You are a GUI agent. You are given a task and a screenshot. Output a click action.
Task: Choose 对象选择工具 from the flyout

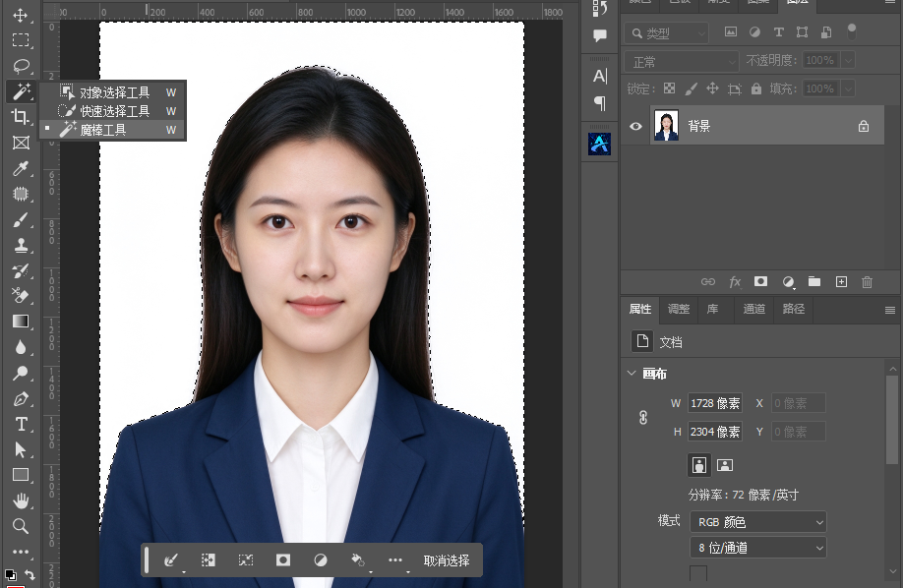113,92
